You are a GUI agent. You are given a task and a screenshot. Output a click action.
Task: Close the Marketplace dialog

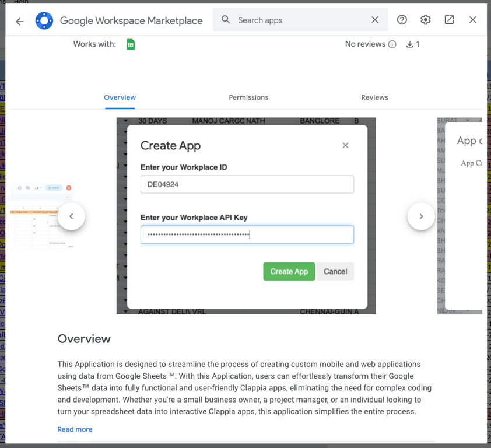click(472, 20)
